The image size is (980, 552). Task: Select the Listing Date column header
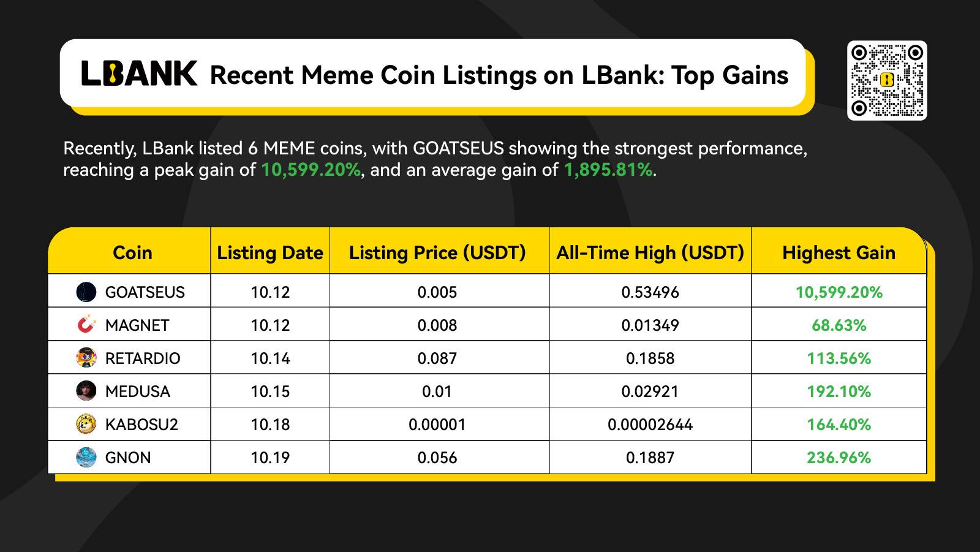270,252
